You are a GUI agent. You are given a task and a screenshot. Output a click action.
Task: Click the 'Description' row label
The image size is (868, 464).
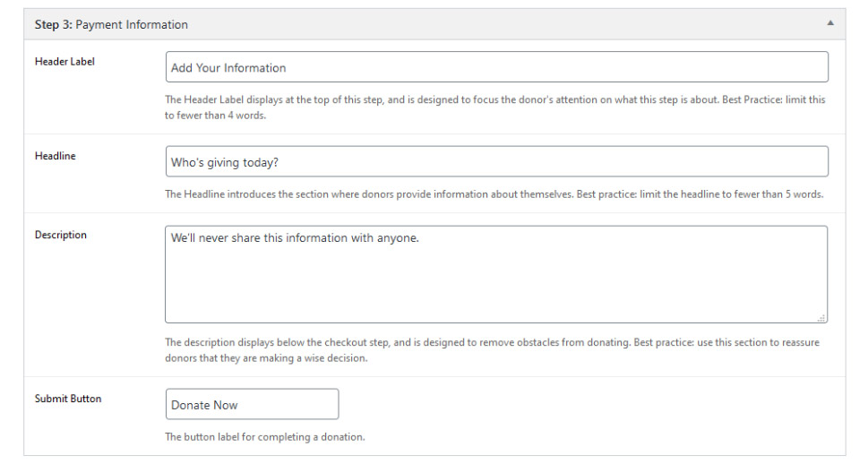click(x=61, y=235)
